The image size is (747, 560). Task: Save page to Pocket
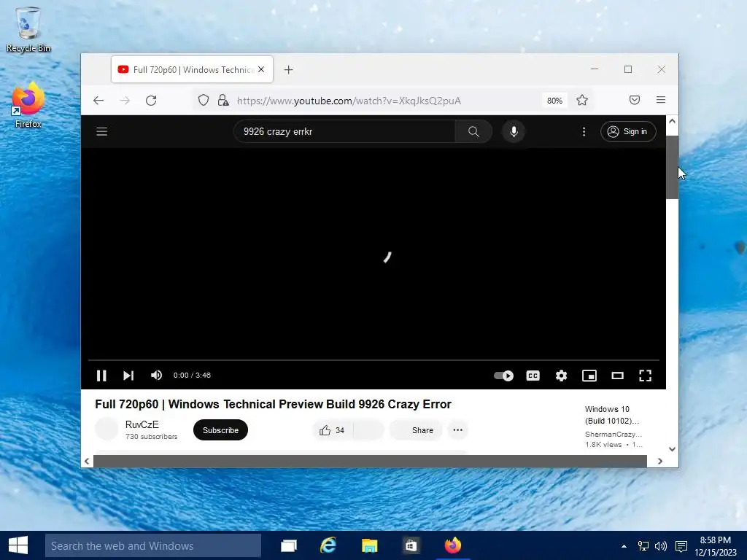(x=635, y=100)
